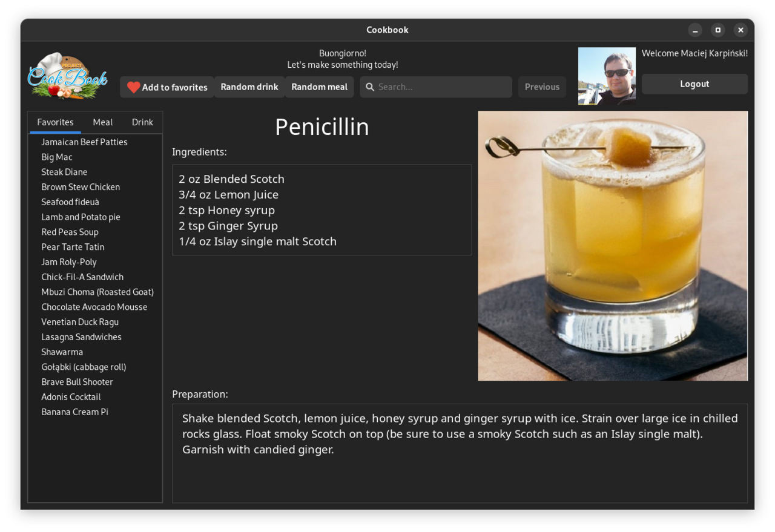Click the magnifier icon in search box
Image resolution: width=775 pixels, height=532 pixels.
tap(370, 87)
